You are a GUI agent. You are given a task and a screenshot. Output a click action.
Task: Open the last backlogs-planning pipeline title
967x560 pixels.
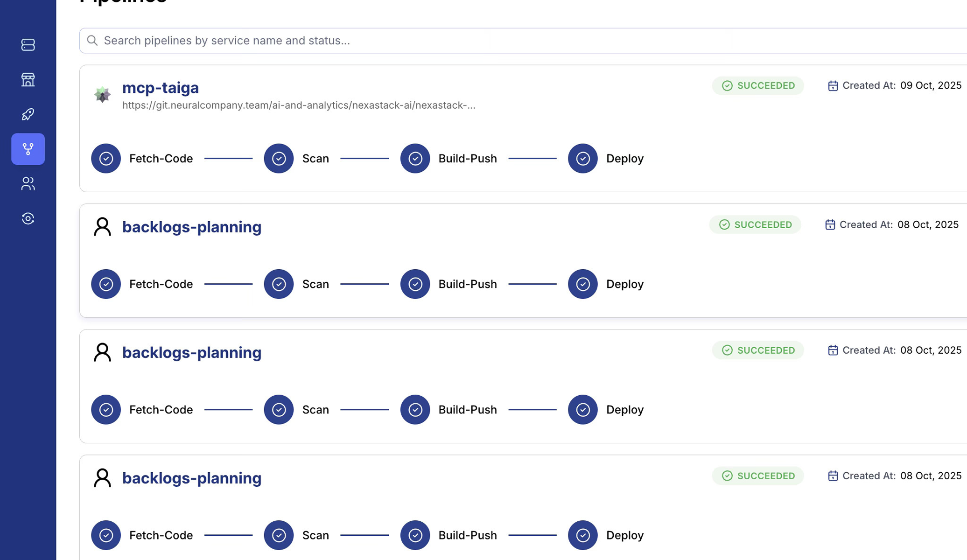pos(192,478)
